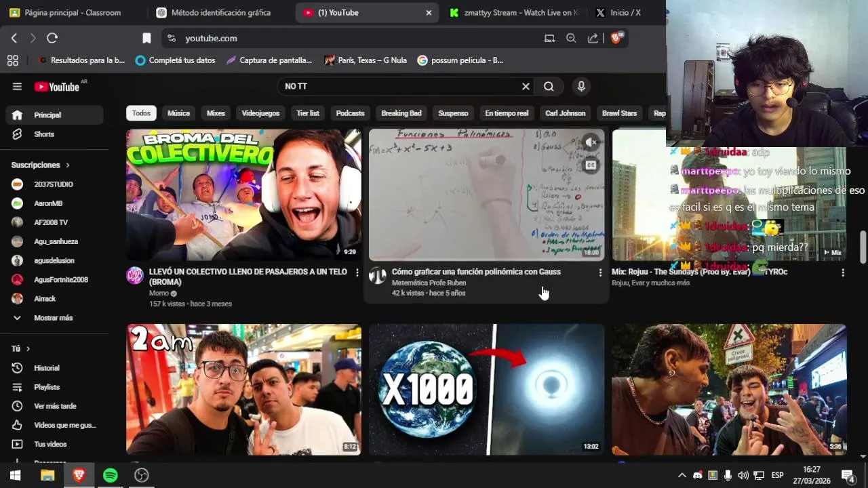This screenshot has width=868, height=488.
Task: Reload the page in the browser
Action: pos(52,39)
